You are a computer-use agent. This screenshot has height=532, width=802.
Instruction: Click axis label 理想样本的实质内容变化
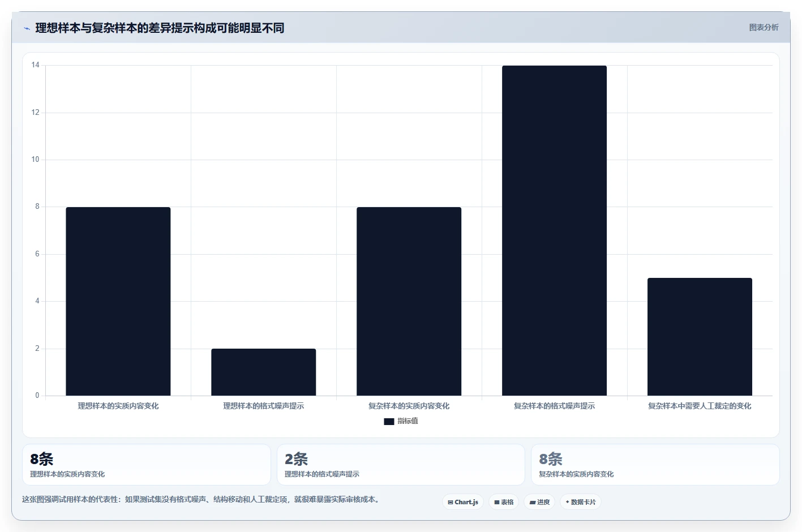pos(118,406)
